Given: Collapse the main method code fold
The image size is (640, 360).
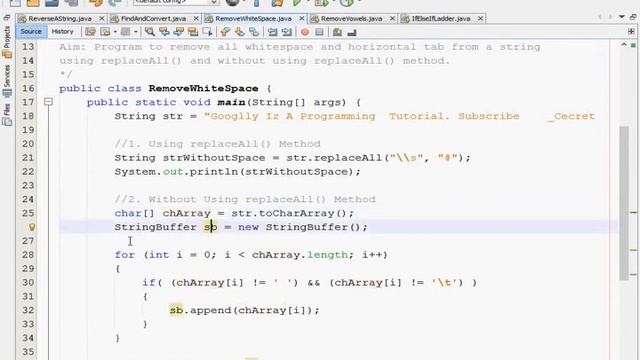Looking at the screenshot, I should (x=48, y=102).
